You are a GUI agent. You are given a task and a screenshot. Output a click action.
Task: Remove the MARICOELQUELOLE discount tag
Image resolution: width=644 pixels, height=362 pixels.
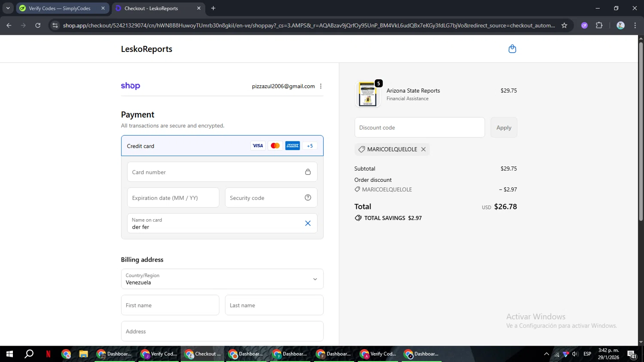click(423, 149)
